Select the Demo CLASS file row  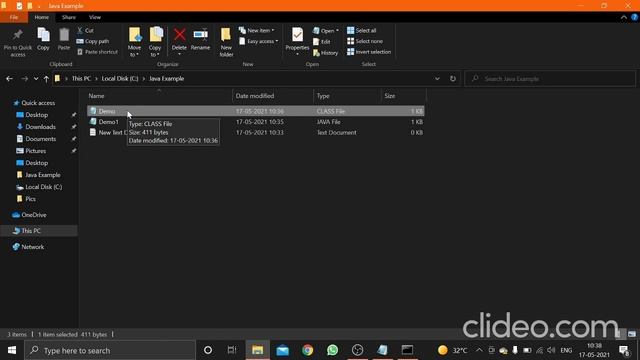point(256,111)
